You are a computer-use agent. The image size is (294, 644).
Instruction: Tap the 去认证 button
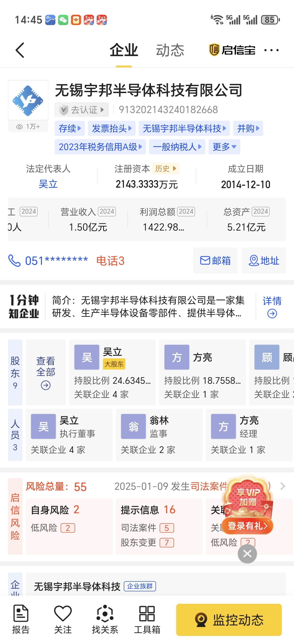(82, 109)
